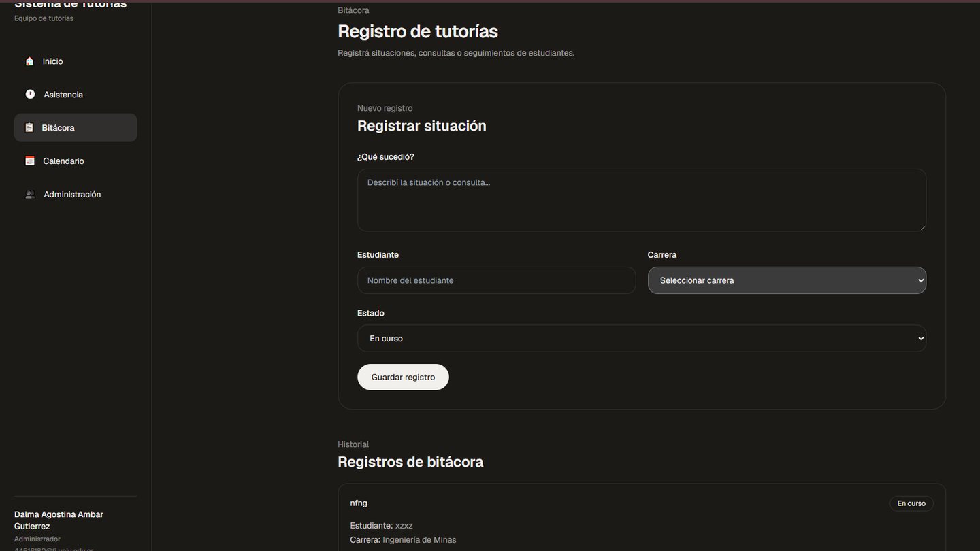Click the Equipo de tutorías subtitle
Image resolution: width=980 pixels, height=551 pixels.
coord(44,18)
